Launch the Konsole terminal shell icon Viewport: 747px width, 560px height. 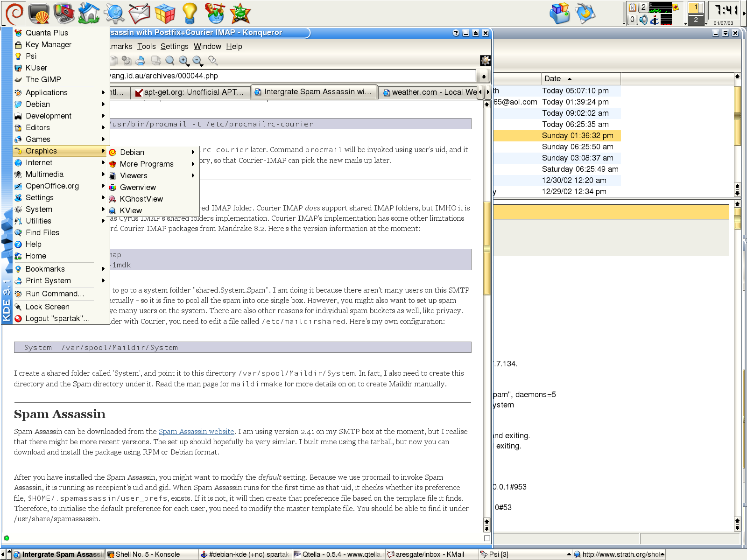coord(39,14)
